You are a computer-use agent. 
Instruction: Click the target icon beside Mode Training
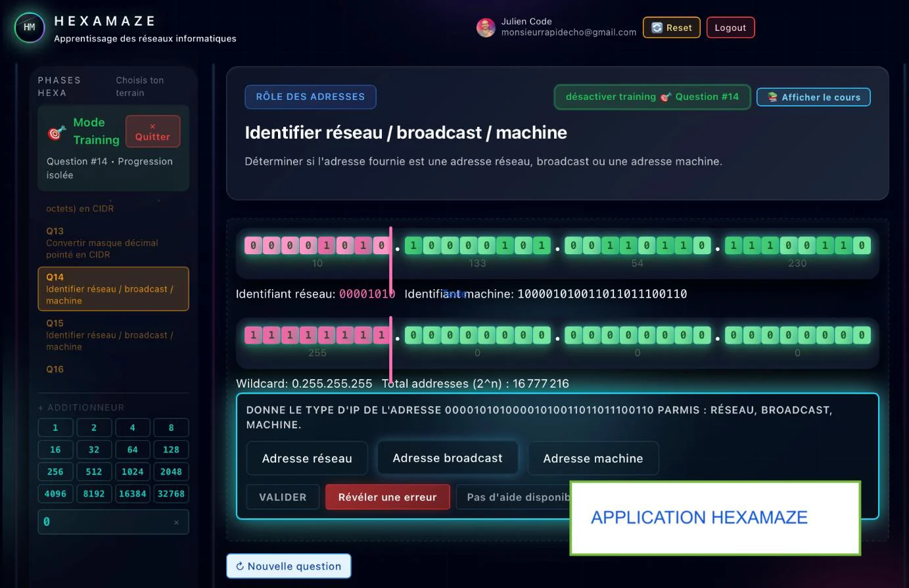tap(57, 132)
